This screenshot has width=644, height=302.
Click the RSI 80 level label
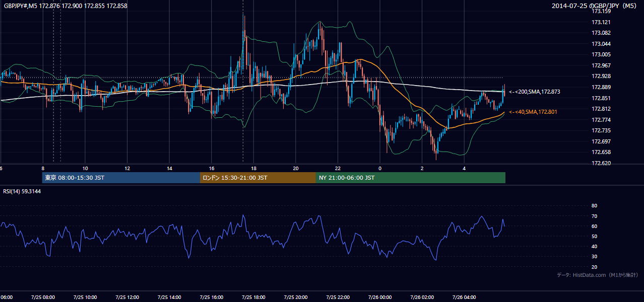point(594,206)
